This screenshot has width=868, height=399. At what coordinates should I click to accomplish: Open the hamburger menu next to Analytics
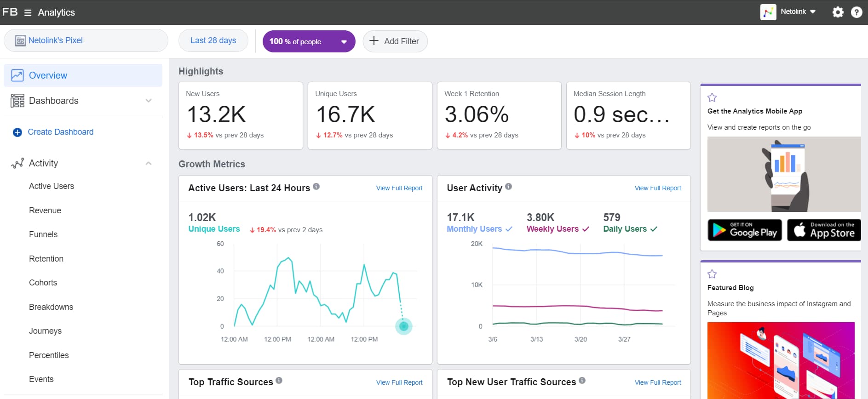pyautogui.click(x=28, y=13)
